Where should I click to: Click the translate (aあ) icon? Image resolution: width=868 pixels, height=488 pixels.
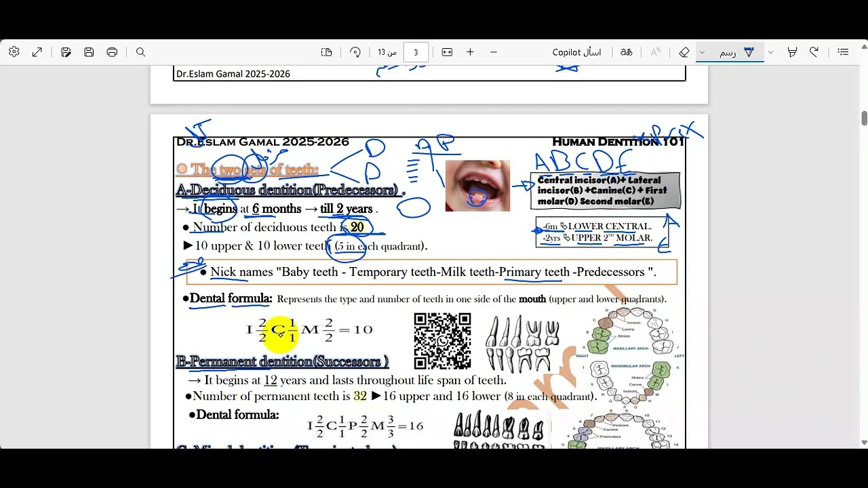click(627, 52)
